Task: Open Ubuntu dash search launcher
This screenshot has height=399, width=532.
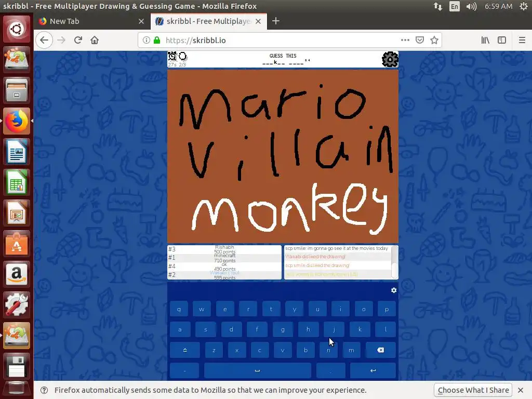Action: pyautogui.click(x=16, y=29)
